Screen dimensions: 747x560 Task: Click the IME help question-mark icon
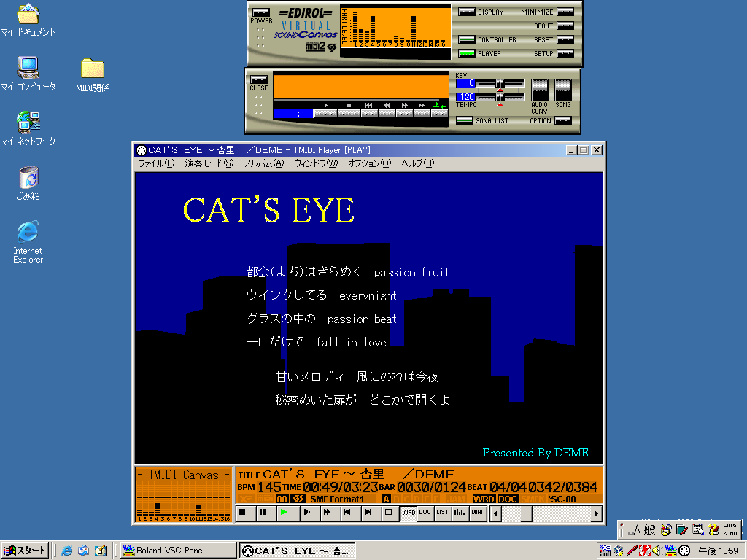713,529
